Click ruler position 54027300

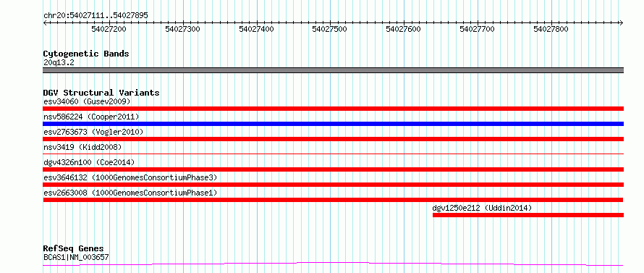pos(183,29)
